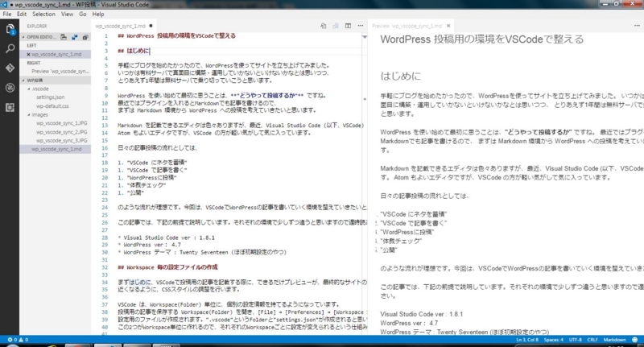
Task: Click Open Preview to the Side icon
Action: coord(336,26)
